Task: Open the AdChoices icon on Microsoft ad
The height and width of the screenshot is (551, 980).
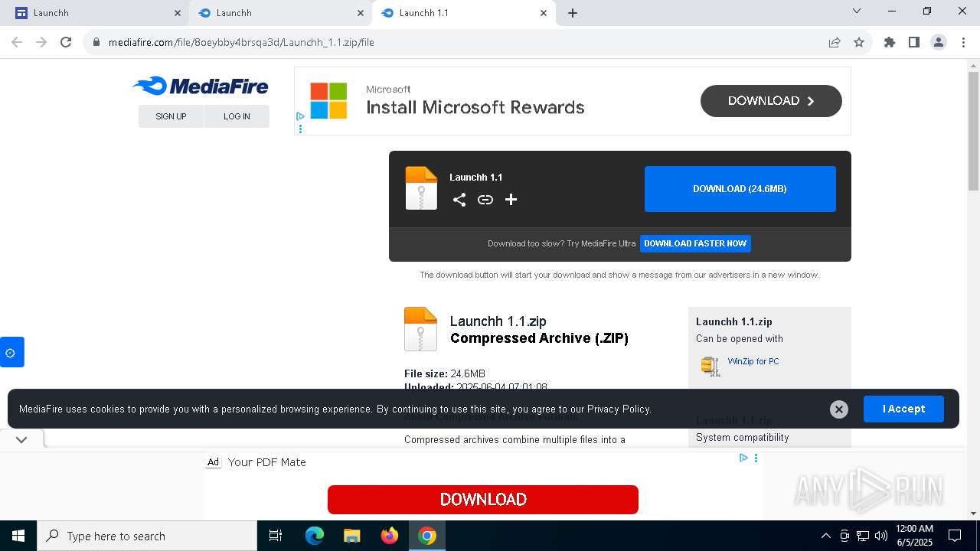Action: pos(300,116)
